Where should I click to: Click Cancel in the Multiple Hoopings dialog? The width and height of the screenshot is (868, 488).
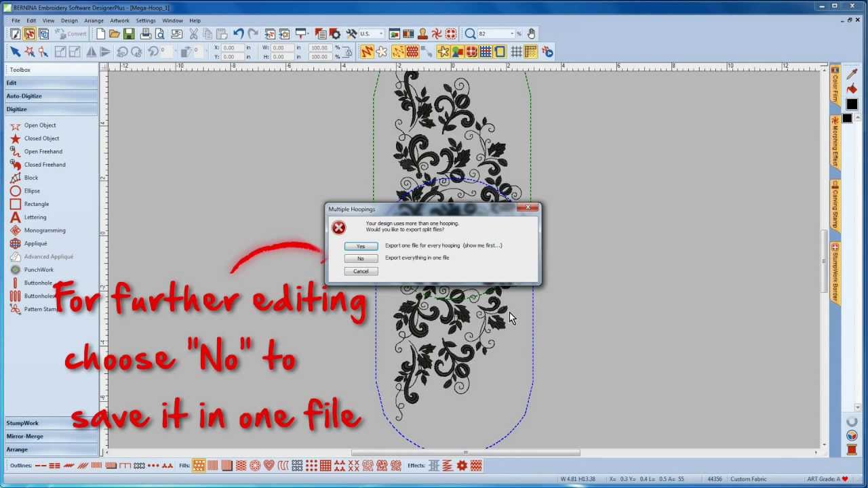coord(360,271)
